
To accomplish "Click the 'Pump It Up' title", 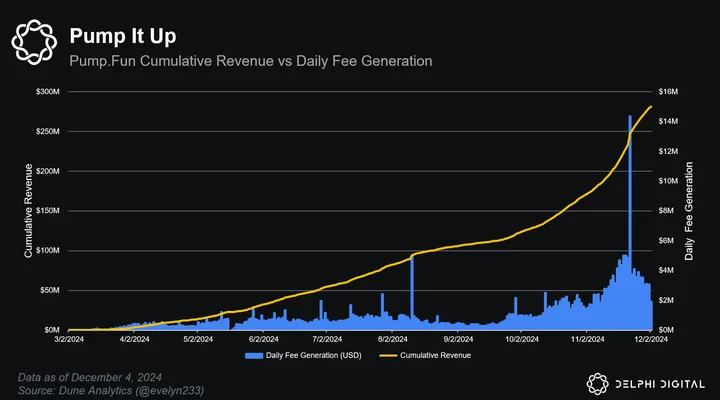I will pyautogui.click(x=123, y=36).
